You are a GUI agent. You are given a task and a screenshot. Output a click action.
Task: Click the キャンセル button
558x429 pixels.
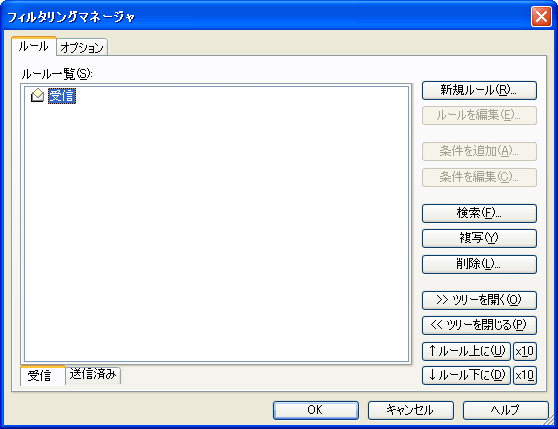pos(410,410)
